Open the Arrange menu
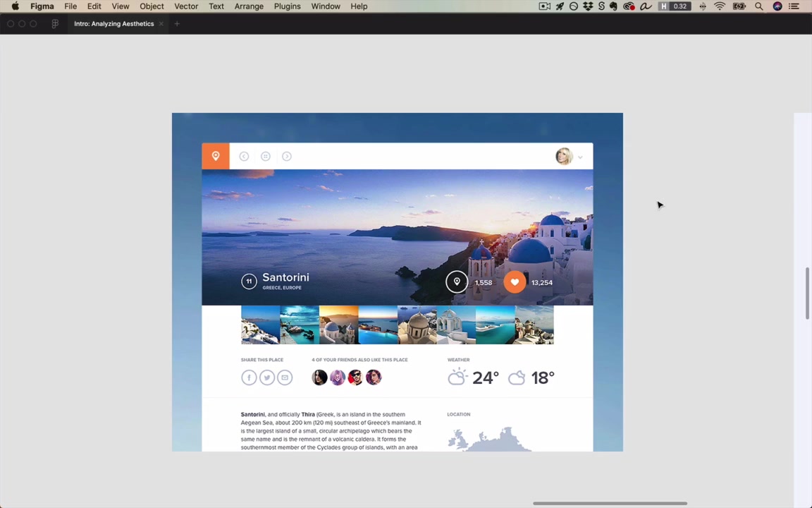This screenshot has height=508, width=812. coord(249,6)
